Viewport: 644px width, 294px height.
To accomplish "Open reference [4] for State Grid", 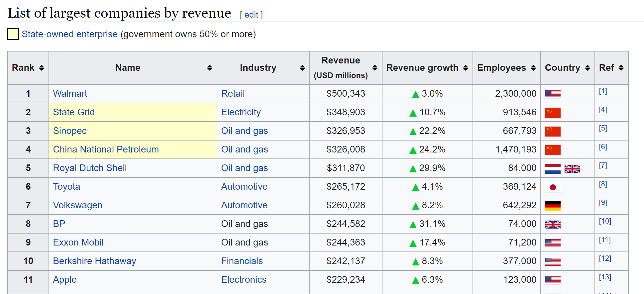I will click(603, 110).
